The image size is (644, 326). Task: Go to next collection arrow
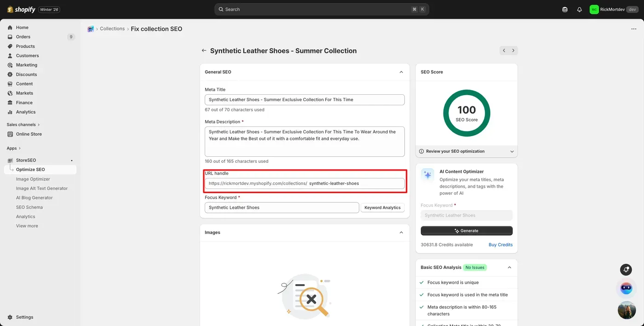513,51
